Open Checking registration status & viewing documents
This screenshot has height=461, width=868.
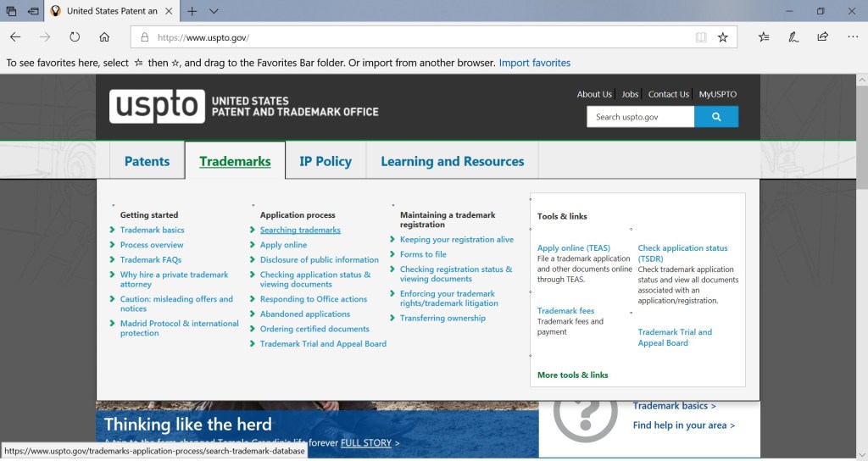(x=455, y=274)
